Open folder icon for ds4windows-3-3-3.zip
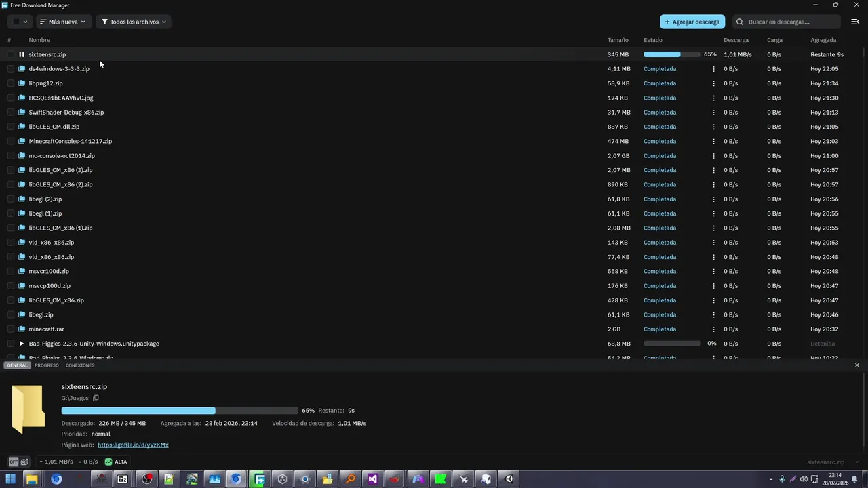This screenshot has height=488, width=868. coord(22,68)
